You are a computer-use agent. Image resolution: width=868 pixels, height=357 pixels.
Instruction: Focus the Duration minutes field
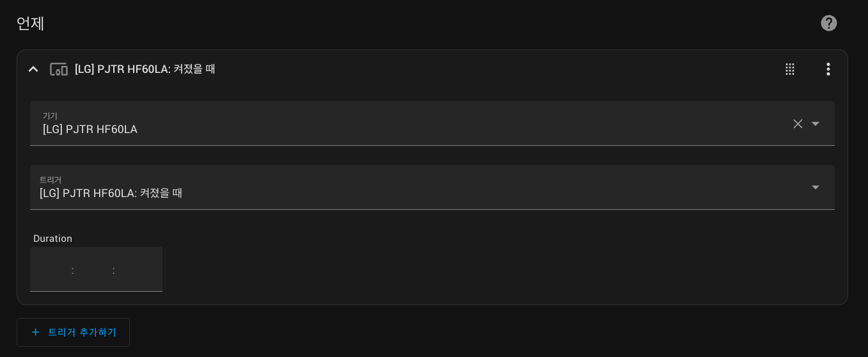coord(93,270)
